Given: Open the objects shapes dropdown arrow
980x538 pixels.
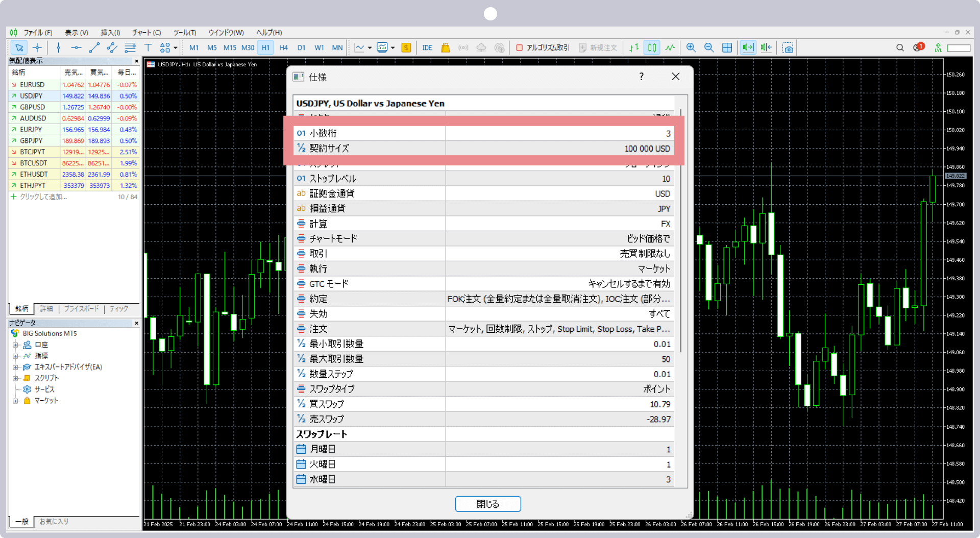Looking at the screenshot, I should (x=176, y=48).
